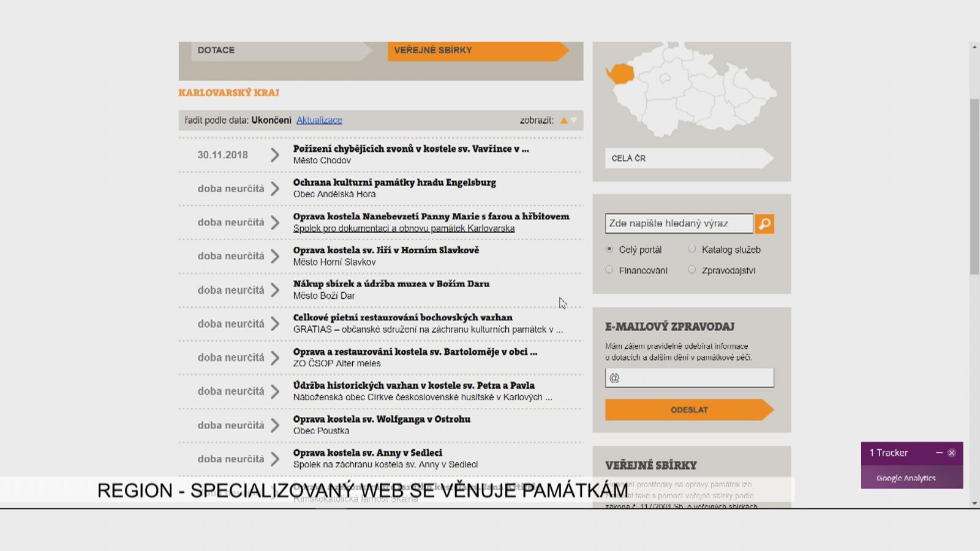Click date 30.11.2018
This screenshot has height=551, width=980.
pyautogui.click(x=222, y=155)
